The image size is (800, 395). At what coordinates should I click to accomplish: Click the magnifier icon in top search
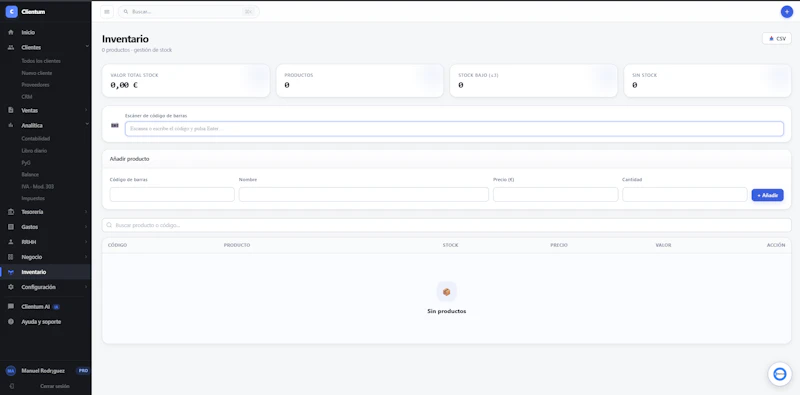(126, 12)
